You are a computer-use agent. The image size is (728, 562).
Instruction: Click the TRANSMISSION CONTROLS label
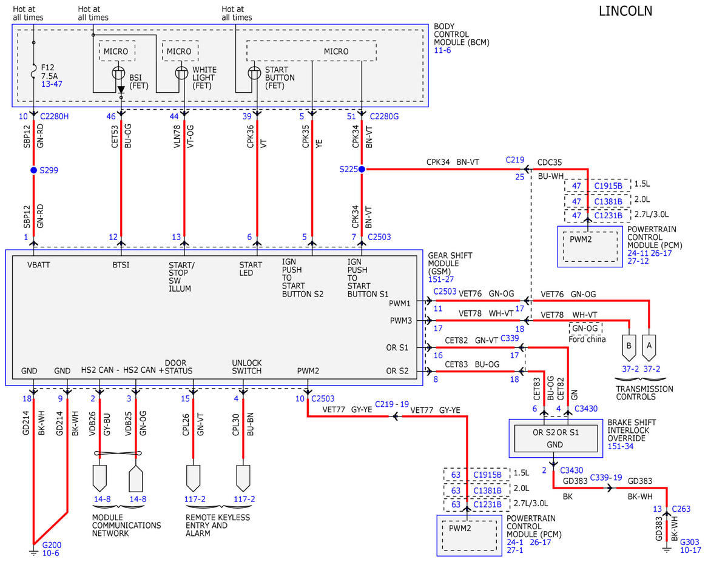tap(644, 393)
